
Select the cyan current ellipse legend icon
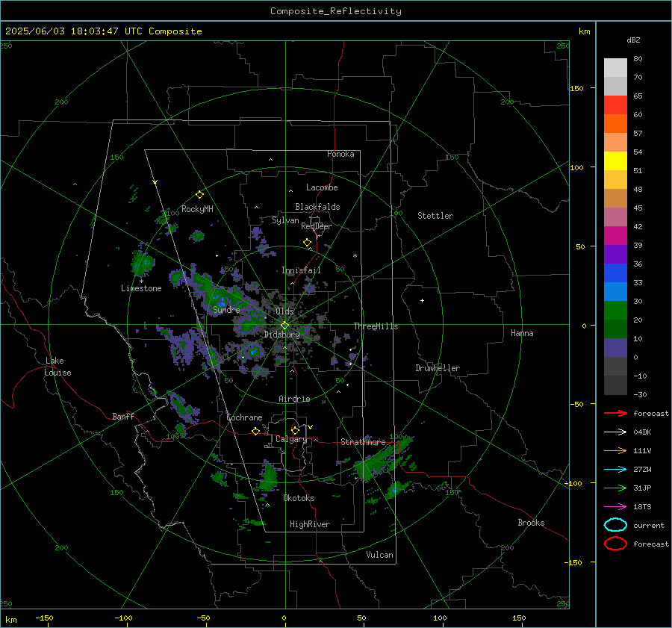[x=615, y=525]
